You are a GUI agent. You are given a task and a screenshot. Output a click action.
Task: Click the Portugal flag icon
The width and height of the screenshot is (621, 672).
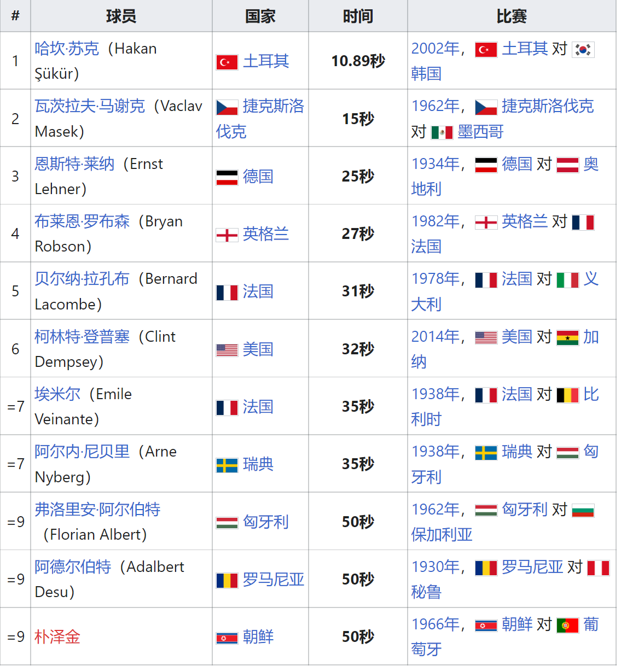click(x=567, y=626)
